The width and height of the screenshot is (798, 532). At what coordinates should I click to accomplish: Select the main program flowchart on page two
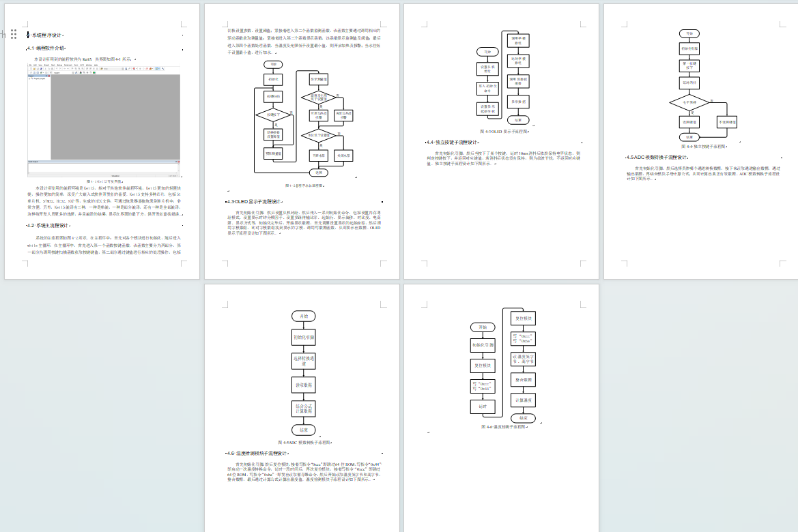tap(304, 119)
